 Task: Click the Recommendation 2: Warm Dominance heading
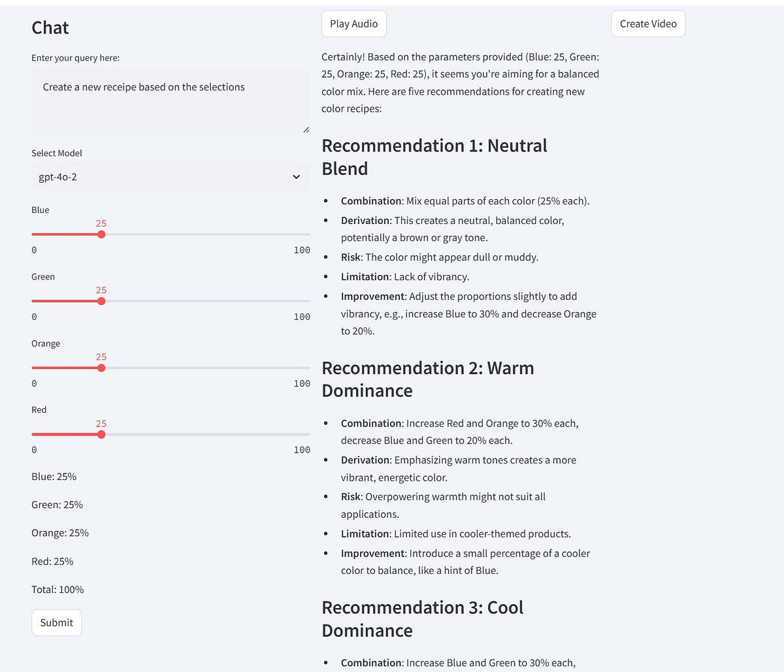coord(427,379)
